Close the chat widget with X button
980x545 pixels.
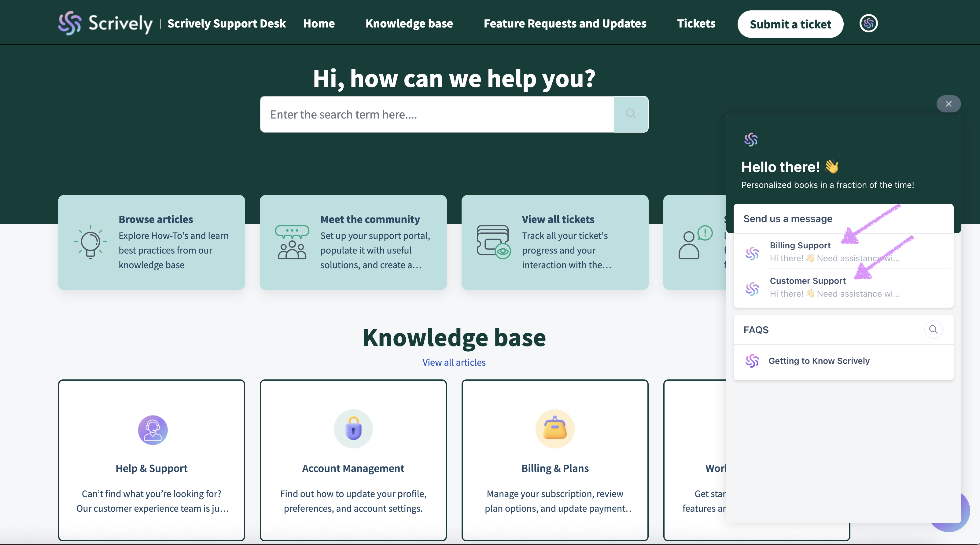click(x=949, y=104)
